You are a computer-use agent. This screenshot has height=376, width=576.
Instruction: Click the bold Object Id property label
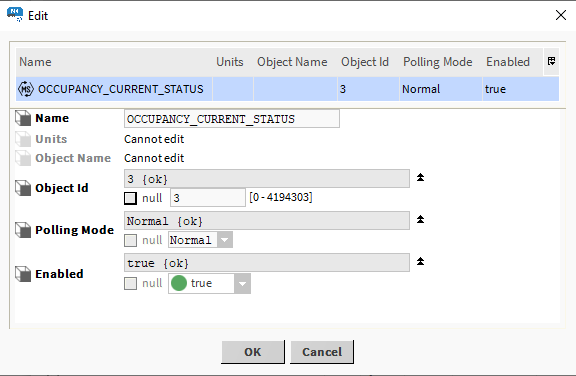point(62,188)
